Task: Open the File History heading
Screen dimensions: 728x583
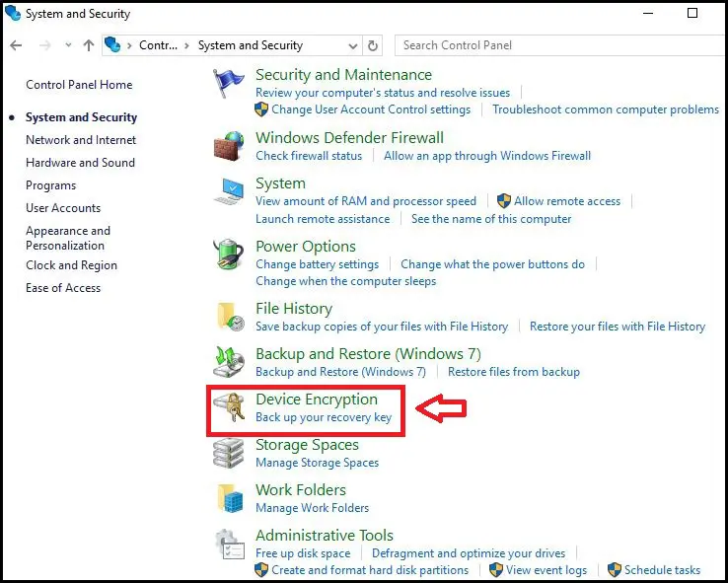Action: 294,309
